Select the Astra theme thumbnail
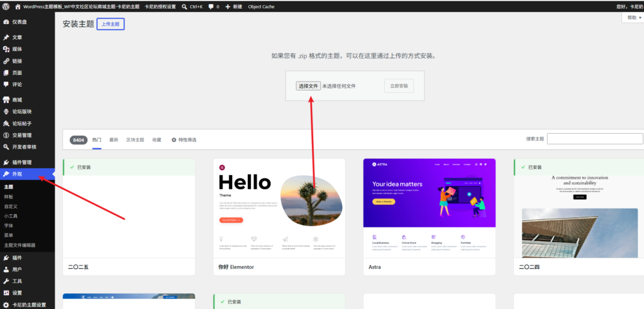 (x=429, y=209)
